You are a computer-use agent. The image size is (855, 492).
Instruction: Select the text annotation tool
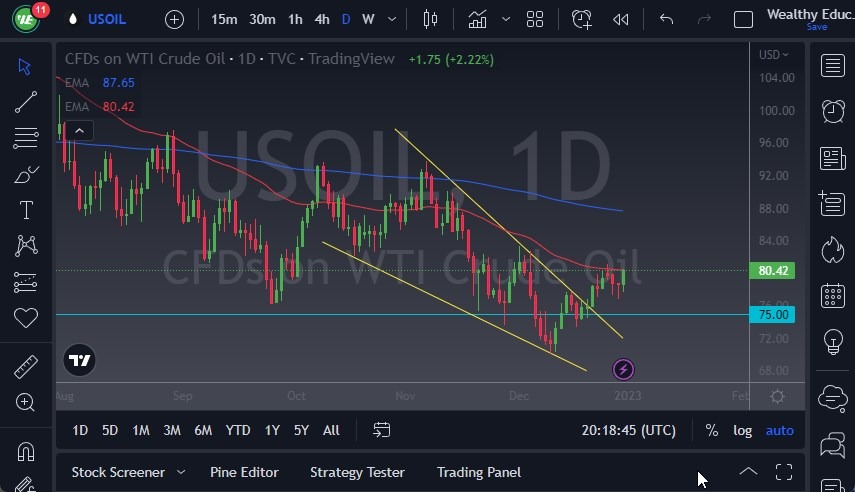26,210
